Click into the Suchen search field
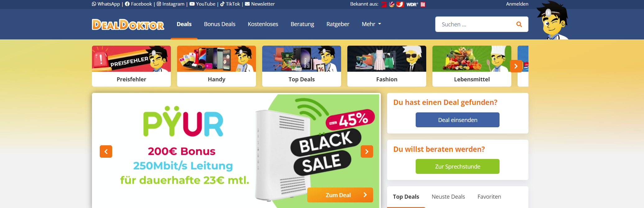This screenshot has height=208, width=644. click(x=475, y=24)
